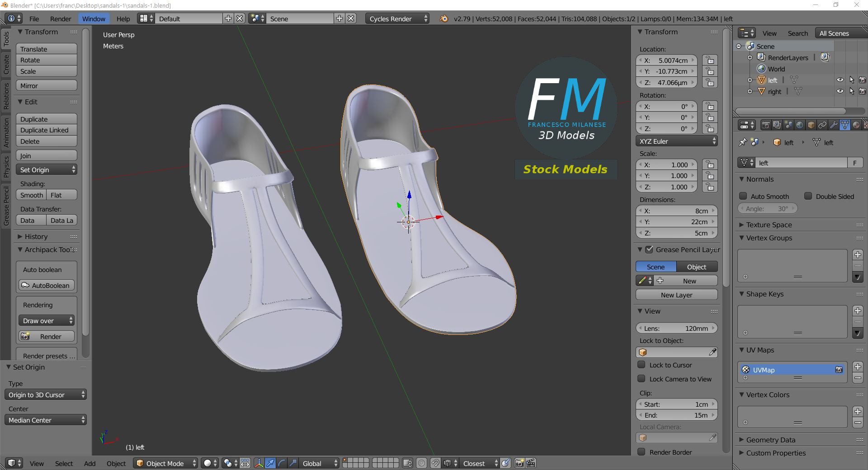Click the Duplicate Linked button

pos(47,130)
